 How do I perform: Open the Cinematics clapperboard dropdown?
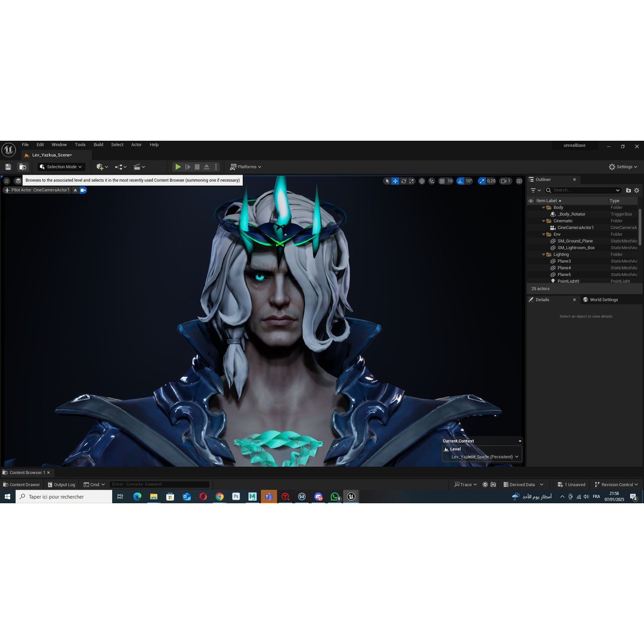[x=139, y=167]
